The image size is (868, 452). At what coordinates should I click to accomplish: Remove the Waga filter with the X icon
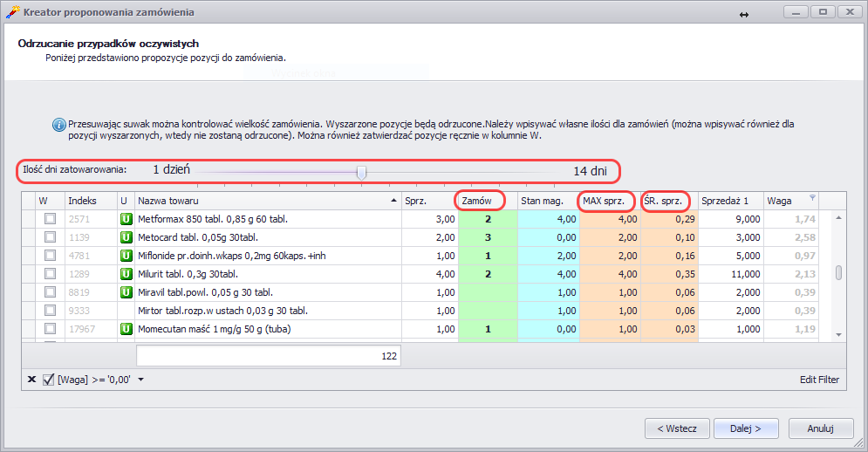tap(31, 380)
